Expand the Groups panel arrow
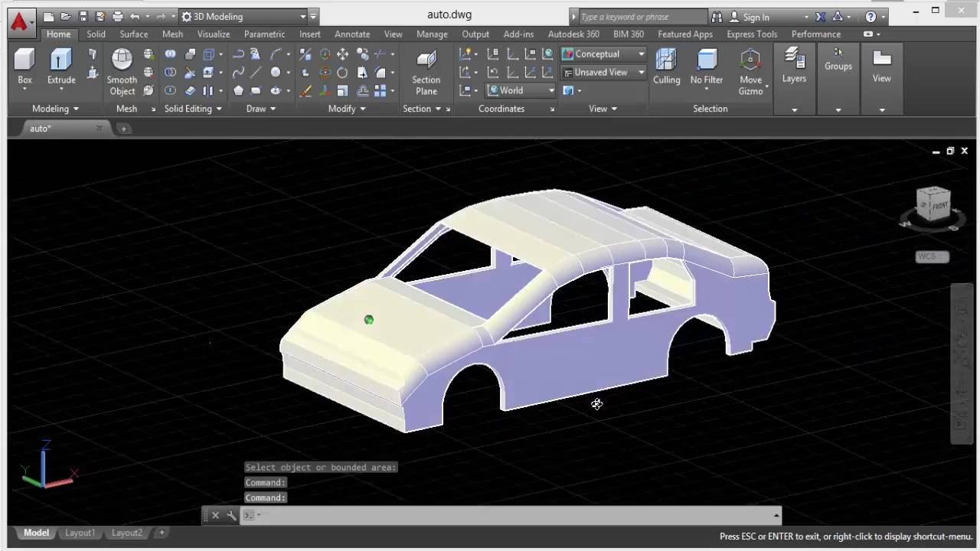Screen dimensions: 980x551 838,109
